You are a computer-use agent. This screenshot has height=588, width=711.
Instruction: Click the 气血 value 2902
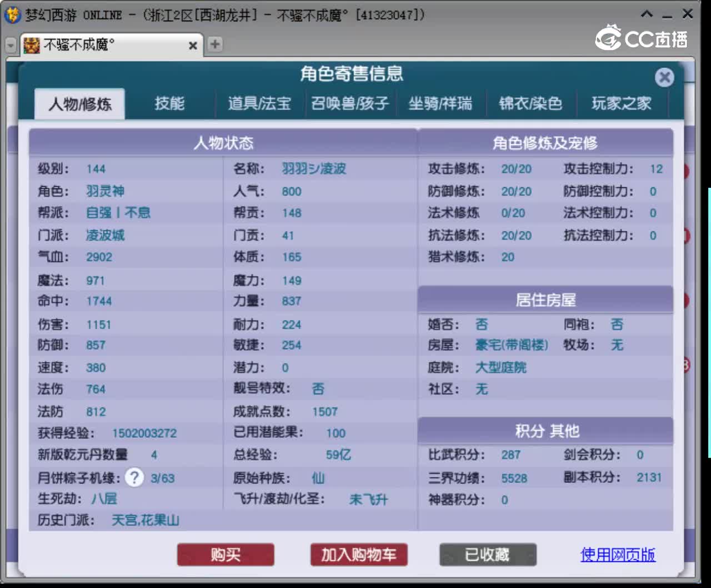coord(99,257)
